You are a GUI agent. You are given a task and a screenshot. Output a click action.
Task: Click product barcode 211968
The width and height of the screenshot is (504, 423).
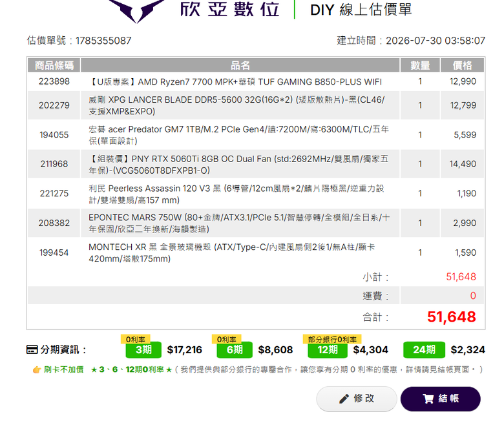point(54,164)
